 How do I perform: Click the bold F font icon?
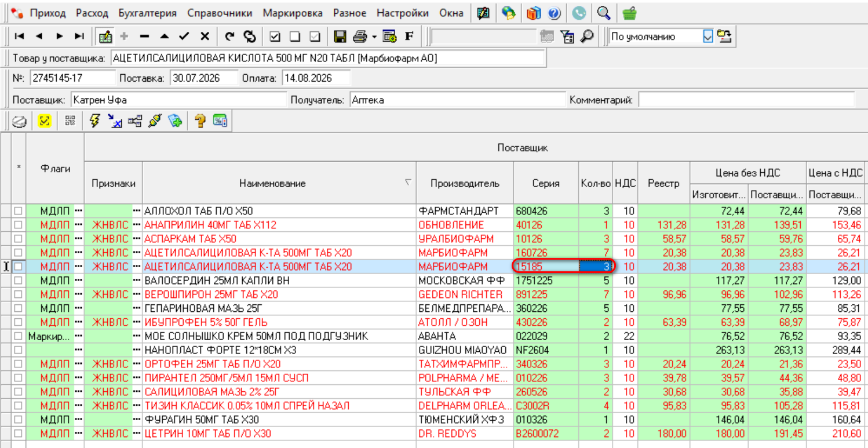[409, 37]
